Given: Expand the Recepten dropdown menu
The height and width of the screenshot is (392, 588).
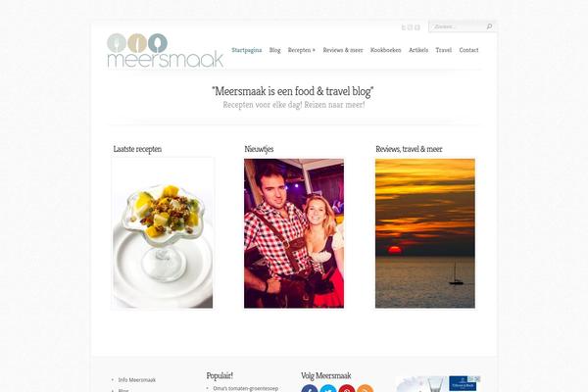Looking at the screenshot, I should pos(302,50).
